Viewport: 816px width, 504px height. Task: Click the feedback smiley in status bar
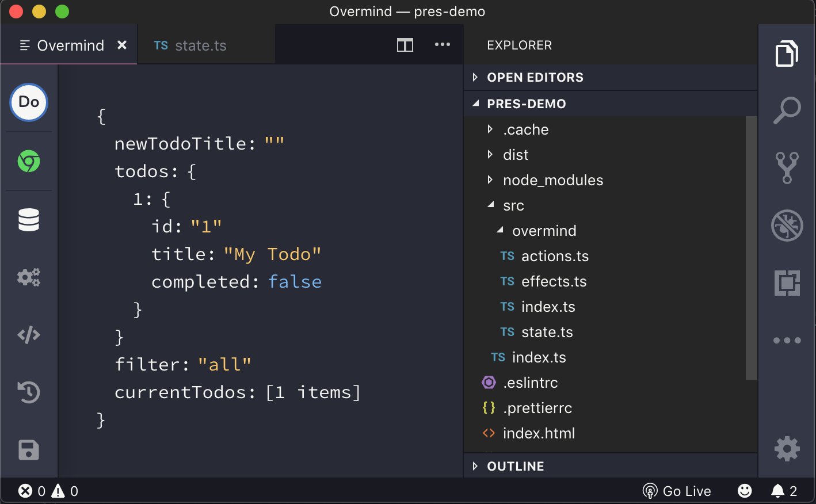pos(745,491)
